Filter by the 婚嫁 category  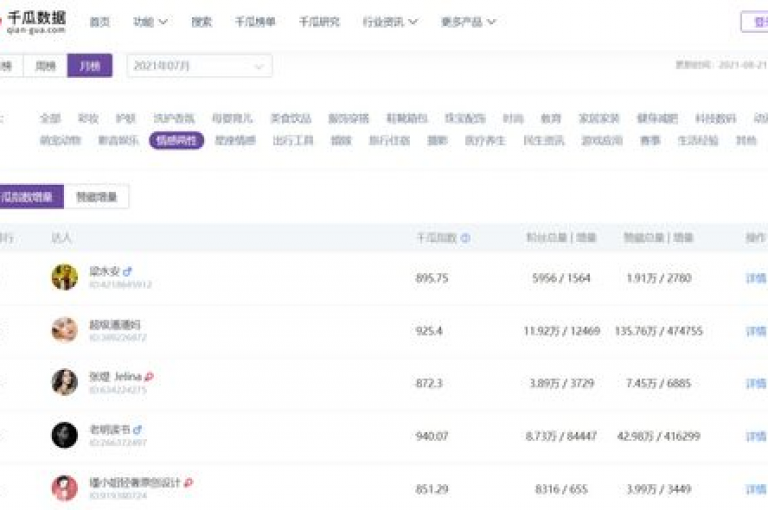coord(341,141)
